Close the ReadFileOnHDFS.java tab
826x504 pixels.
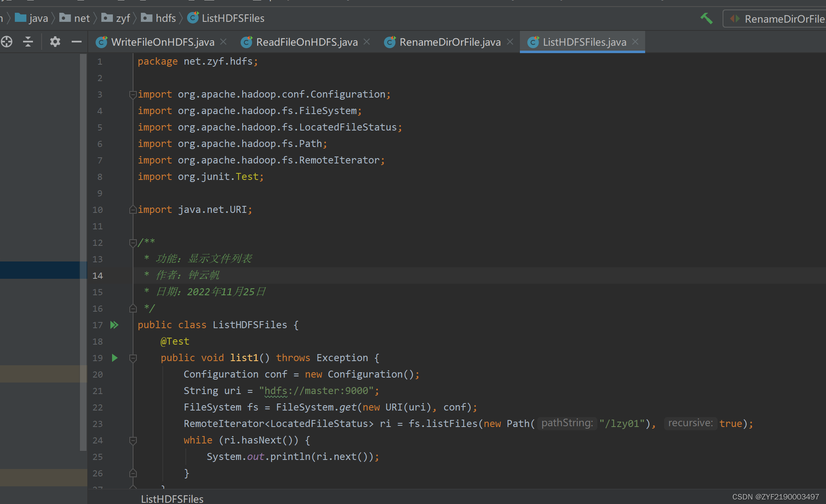tap(367, 42)
